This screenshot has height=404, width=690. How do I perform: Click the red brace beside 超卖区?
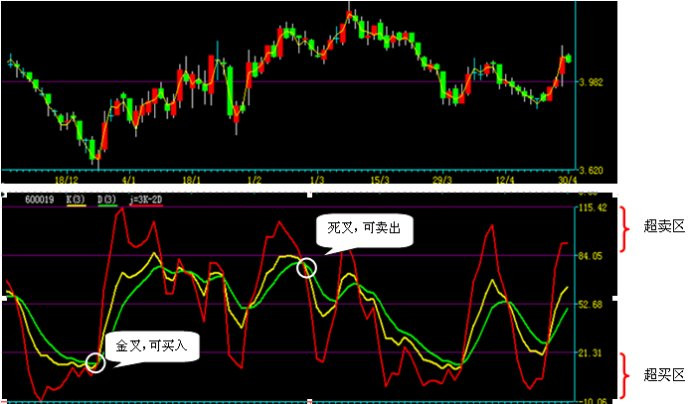point(628,228)
